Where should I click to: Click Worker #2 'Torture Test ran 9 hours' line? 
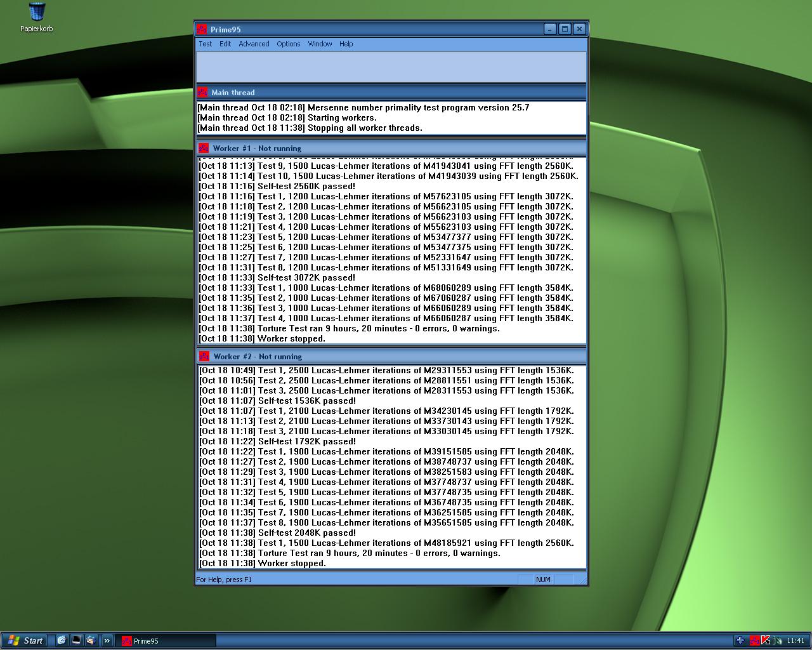[350, 553]
